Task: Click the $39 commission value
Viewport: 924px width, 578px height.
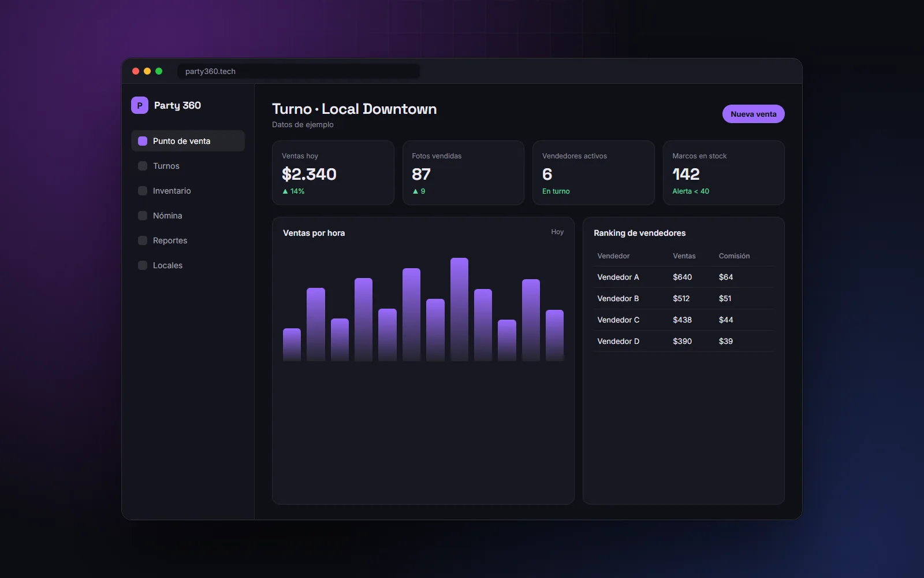Action: 725,341
